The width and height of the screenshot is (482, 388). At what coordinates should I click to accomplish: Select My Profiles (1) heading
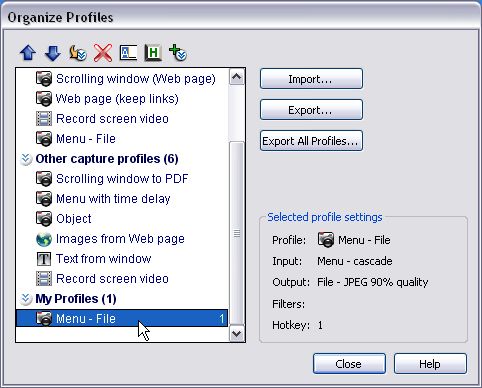[76, 299]
